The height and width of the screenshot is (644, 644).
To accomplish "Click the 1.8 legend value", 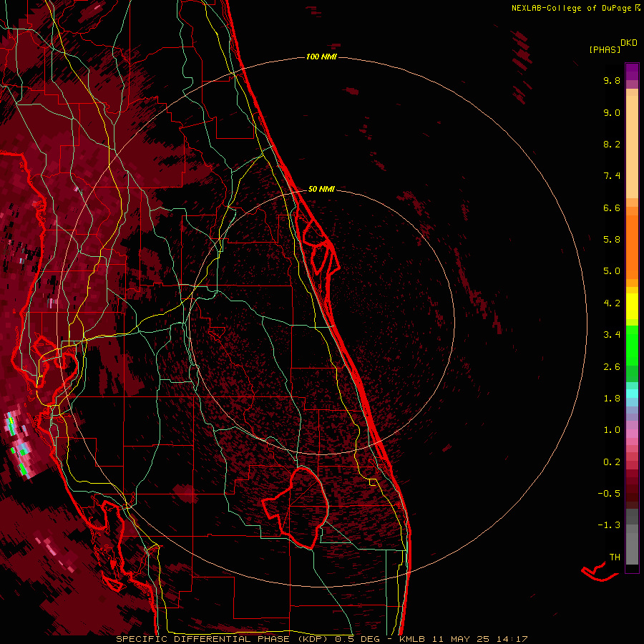I will (612, 399).
